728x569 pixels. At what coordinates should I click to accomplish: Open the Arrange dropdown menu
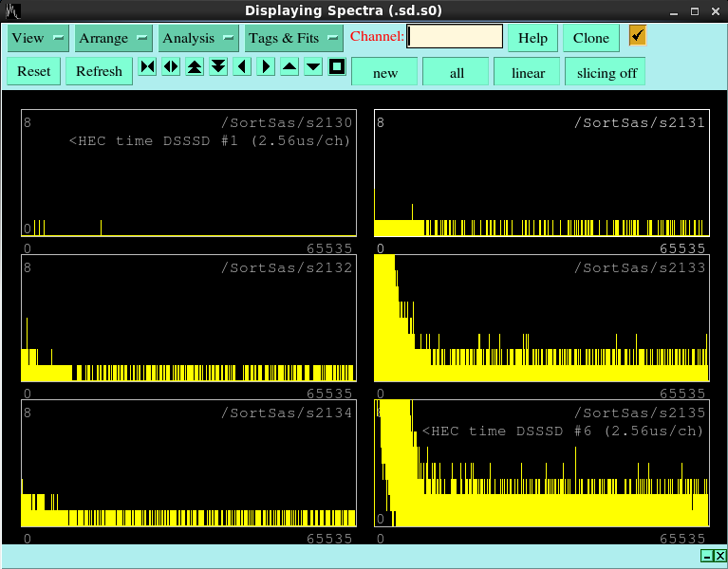113,38
